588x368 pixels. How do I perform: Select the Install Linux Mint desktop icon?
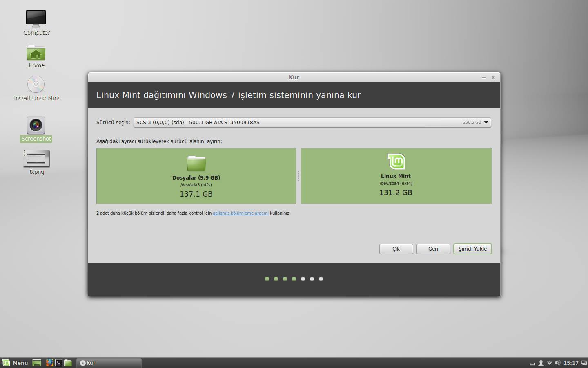pos(36,85)
